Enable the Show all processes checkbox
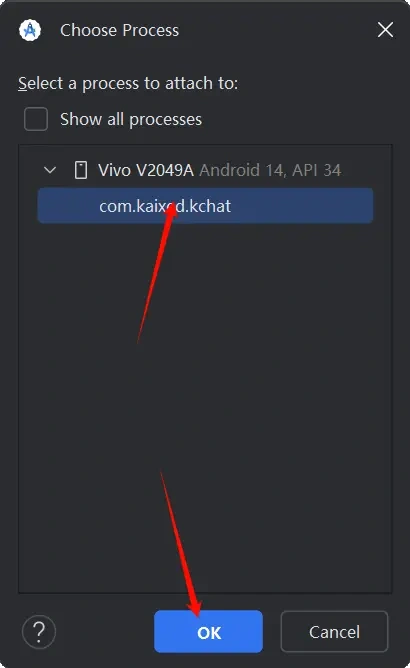This screenshot has width=410, height=668. 36,119
